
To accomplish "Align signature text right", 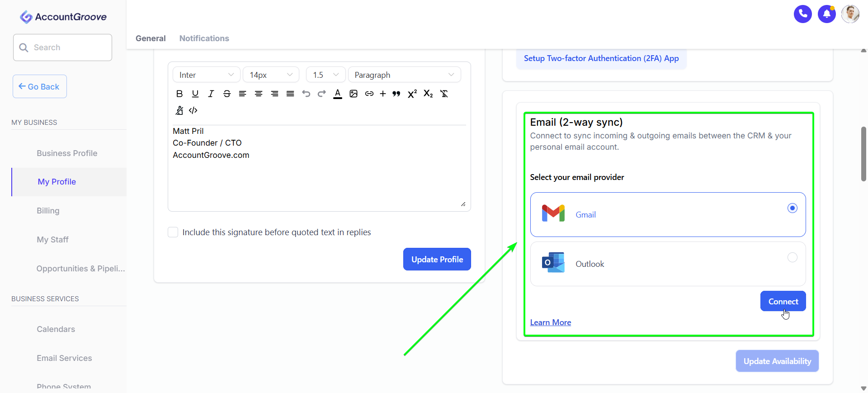I will click(274, 94).
